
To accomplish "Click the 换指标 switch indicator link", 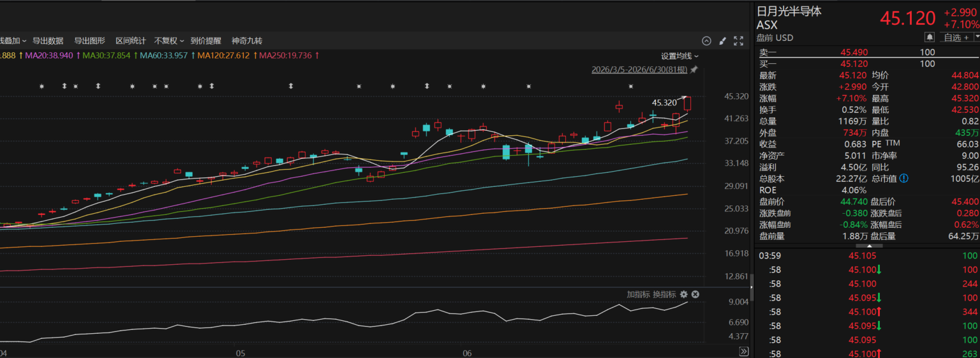I will (664, 294).
